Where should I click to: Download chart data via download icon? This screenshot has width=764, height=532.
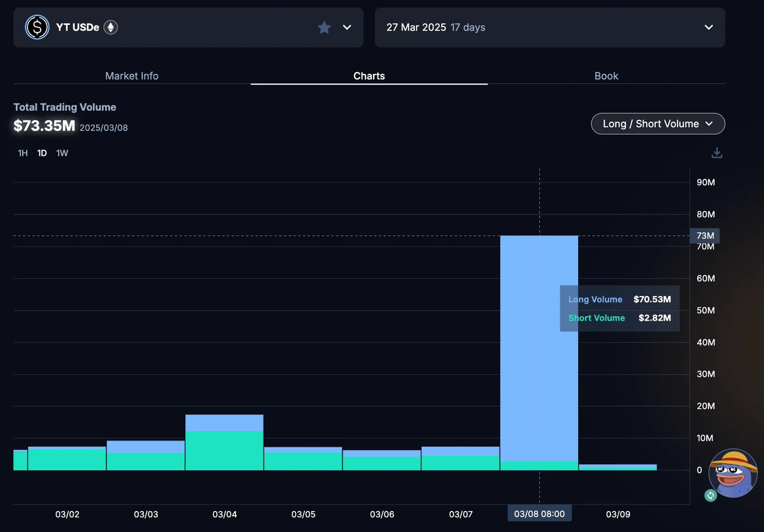click(x=717, y=153)
